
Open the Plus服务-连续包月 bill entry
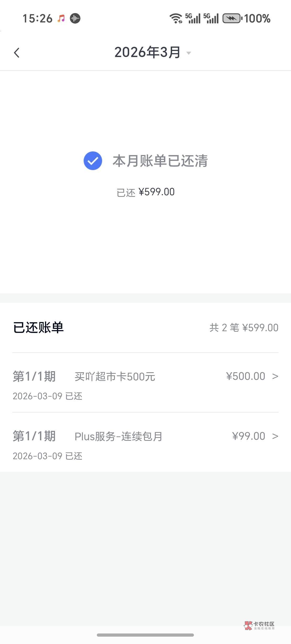click(118, 436)
